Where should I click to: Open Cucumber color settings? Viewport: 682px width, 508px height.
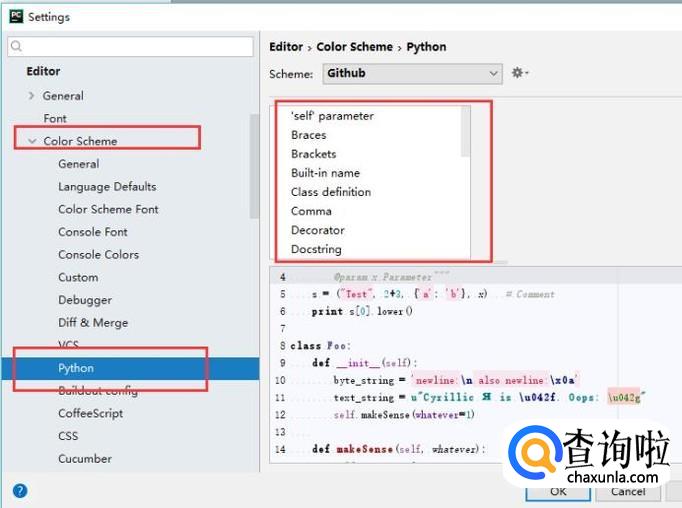point(85,458)
